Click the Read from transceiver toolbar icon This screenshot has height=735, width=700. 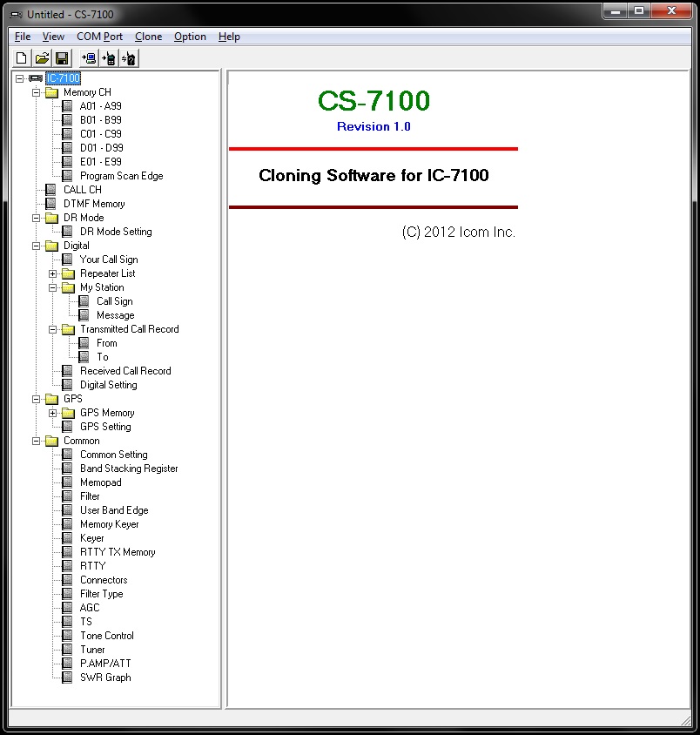(x=89, y=58)
